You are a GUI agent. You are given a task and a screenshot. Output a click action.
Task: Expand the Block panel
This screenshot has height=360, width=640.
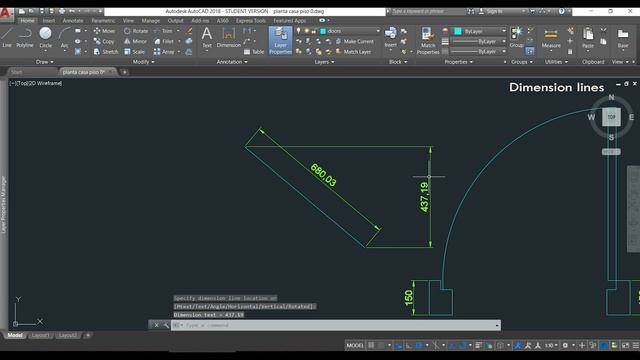point(398,62)
